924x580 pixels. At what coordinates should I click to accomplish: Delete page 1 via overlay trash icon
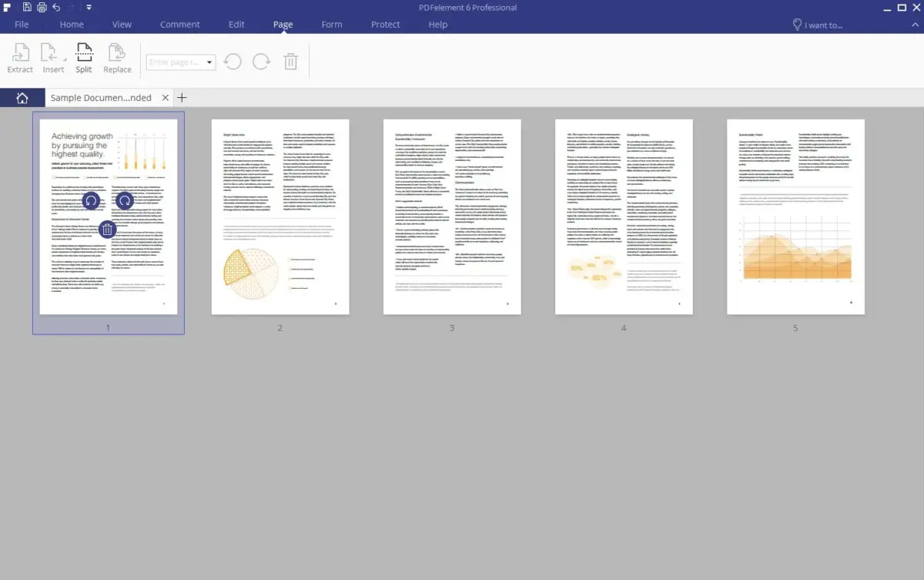coord(108,230)
